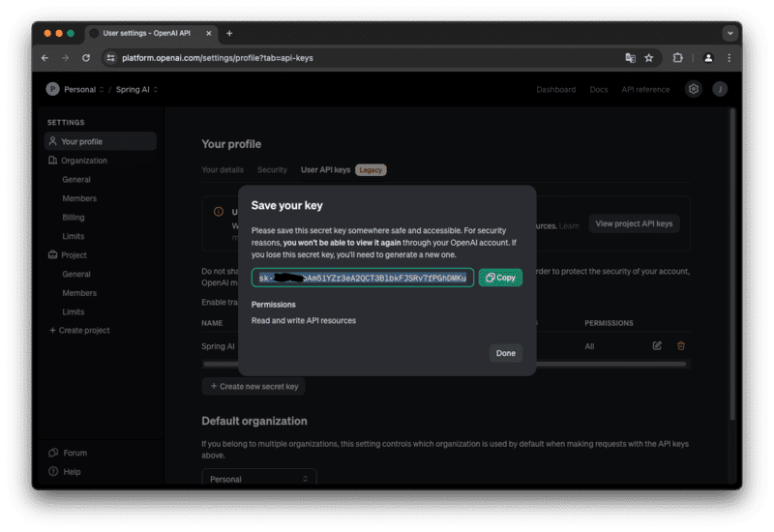Click the secret key text field
Viewport: 774px width, 532px height.
coord(363,278)
